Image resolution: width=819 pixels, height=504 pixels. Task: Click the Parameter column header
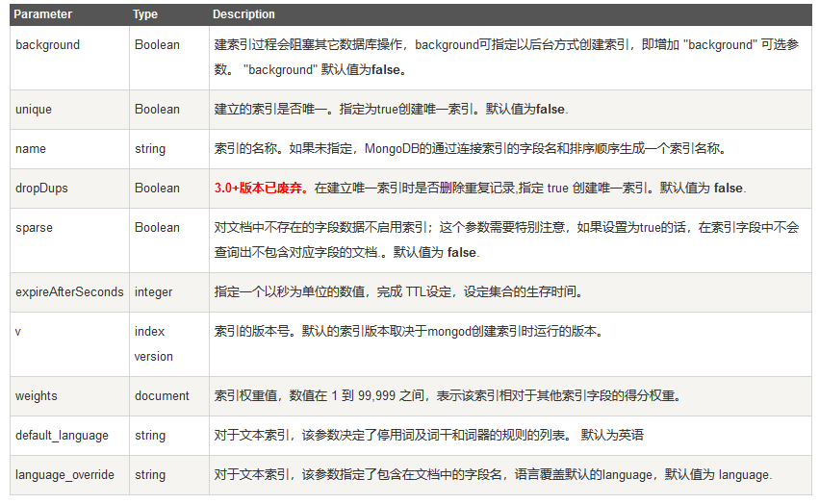(42, 14)
